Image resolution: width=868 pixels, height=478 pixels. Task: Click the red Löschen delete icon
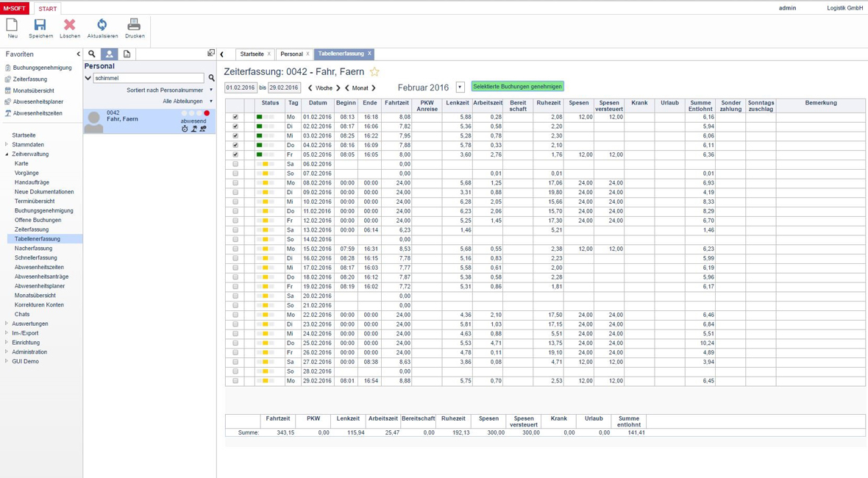pos(70,26)
